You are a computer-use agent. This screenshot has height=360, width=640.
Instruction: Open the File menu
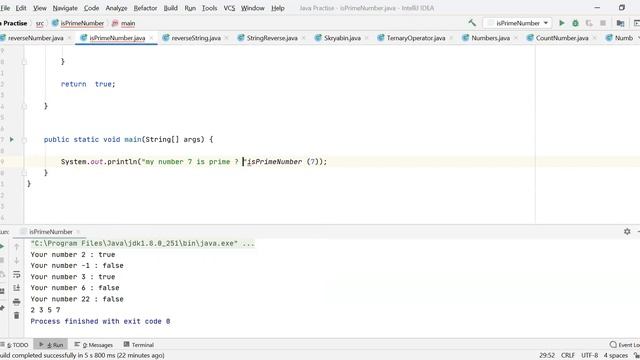click(5, 8)
